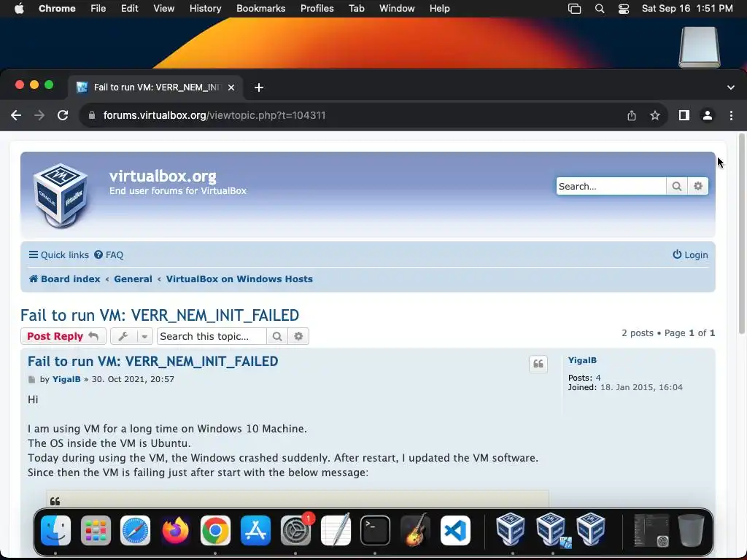Viewport: 747px width, 560px height.
Task: Open the Profiles menu
Action: point(317,9)
